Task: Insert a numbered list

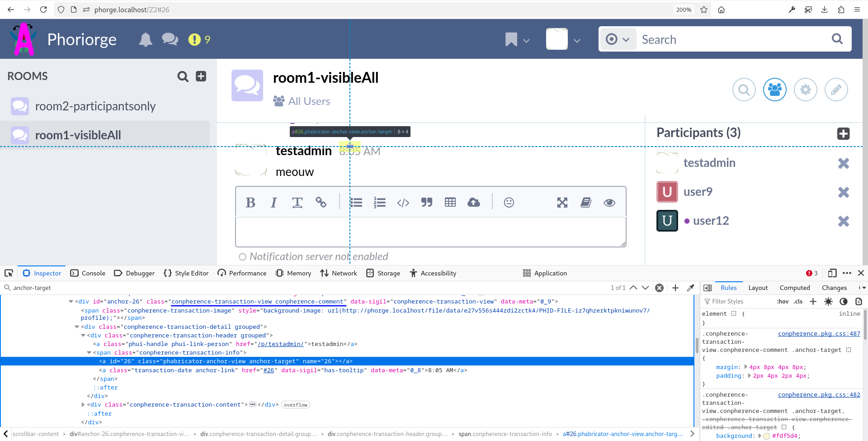Action: pos(380,203)
